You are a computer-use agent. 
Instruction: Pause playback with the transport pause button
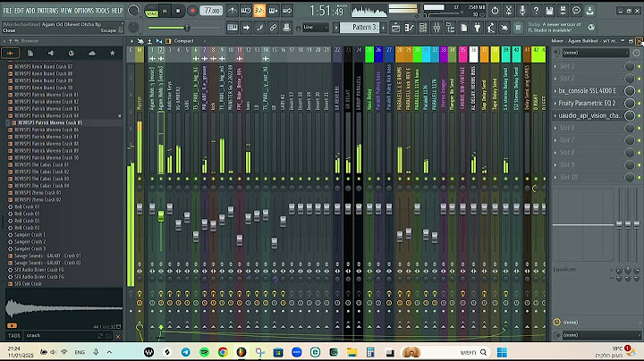[165, 11]
